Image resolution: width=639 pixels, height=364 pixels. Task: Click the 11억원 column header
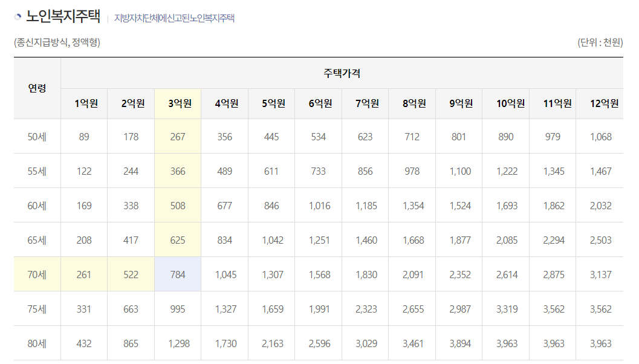553,103
